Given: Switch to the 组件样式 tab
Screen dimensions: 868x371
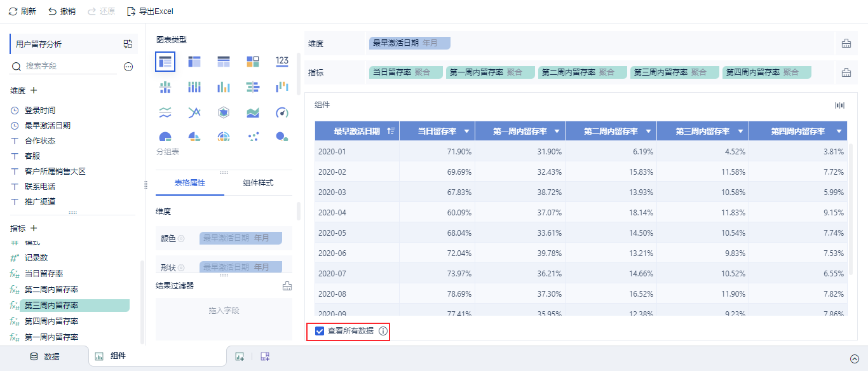Looking at the screenshot, I should coord(258,183).
